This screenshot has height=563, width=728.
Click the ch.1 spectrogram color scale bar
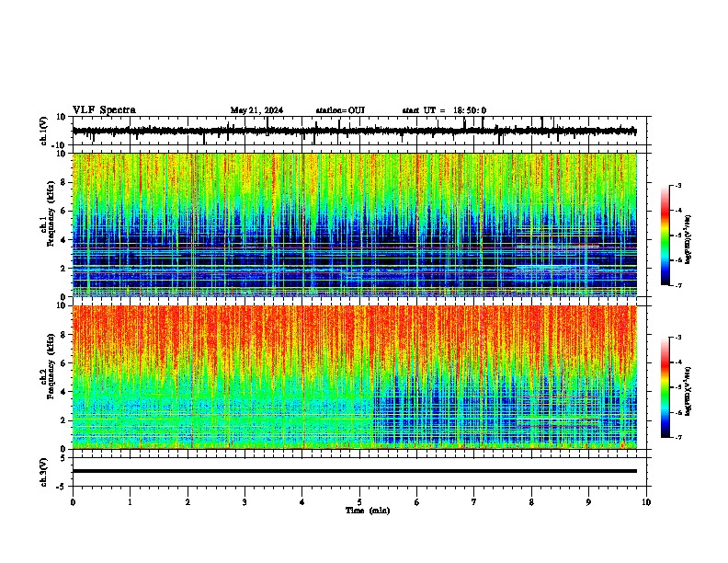(665, 236)
